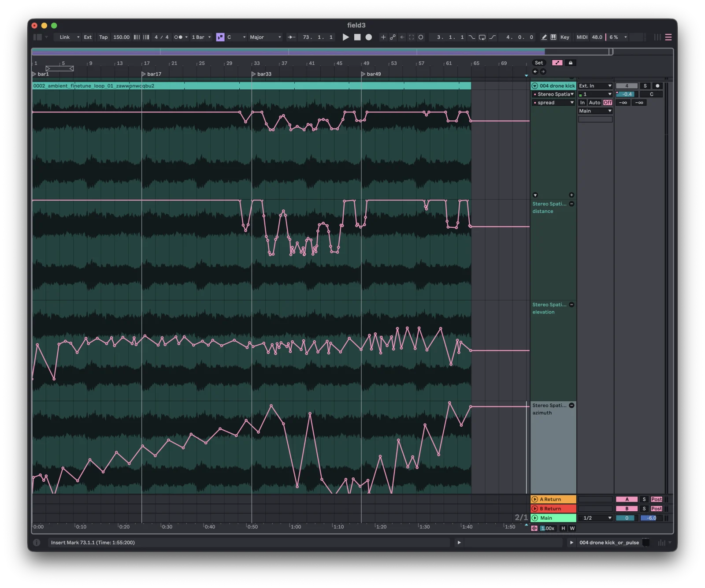The height and width of the screenshot is (588, 705).
Task: Click the Session Record circle icon
Action: pos(421,37)
